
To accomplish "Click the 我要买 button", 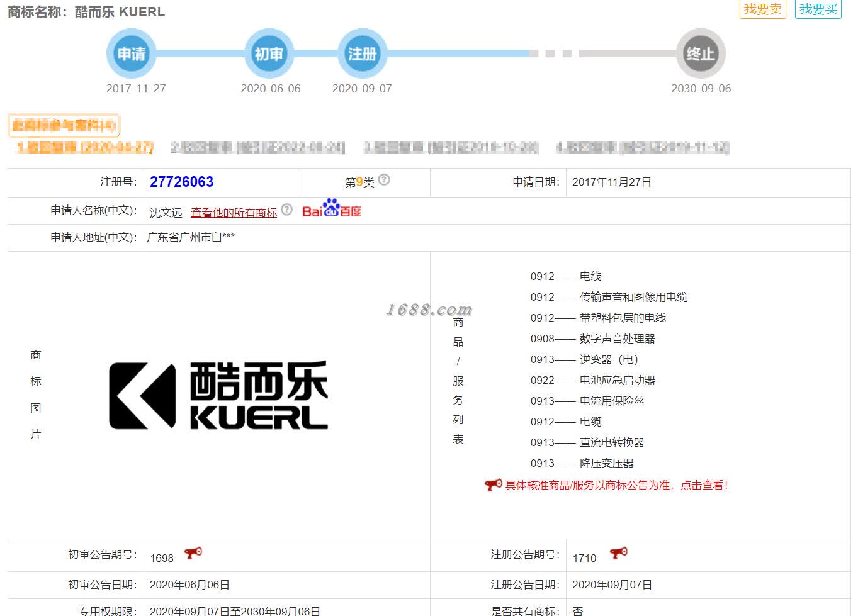I will point(818,9).
